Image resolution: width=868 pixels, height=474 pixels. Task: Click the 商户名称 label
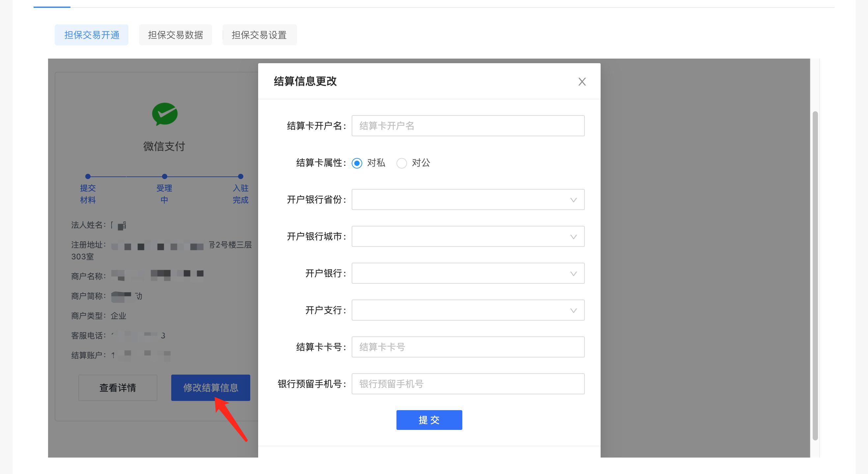(88, 276)
